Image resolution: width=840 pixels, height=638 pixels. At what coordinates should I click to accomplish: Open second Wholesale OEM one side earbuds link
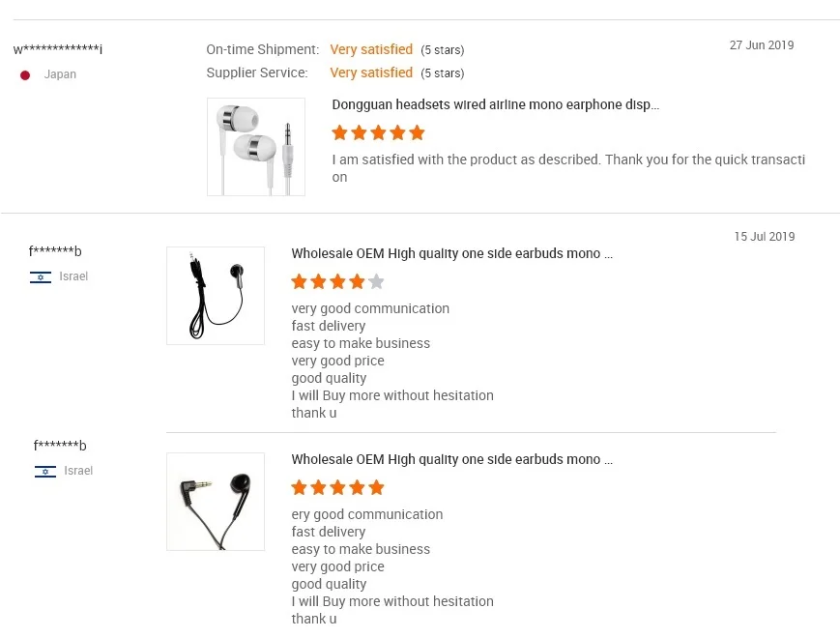pos(451,460)
